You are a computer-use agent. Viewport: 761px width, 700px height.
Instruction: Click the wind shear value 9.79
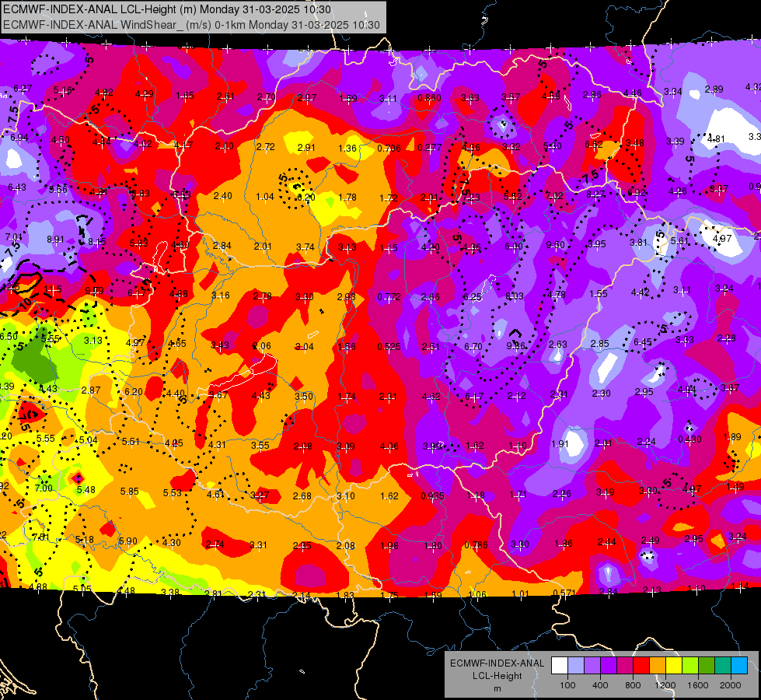[95, 290]
